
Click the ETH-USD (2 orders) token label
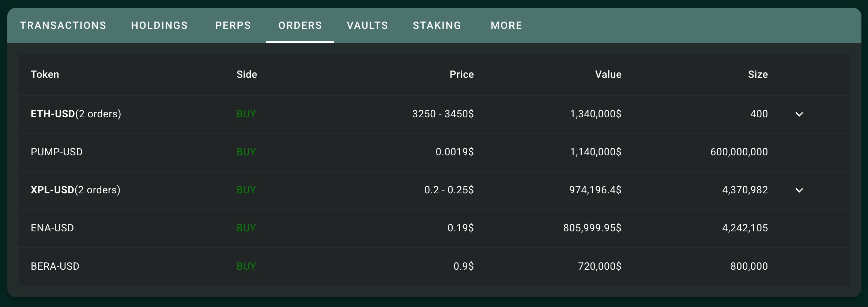coord(76,114)
